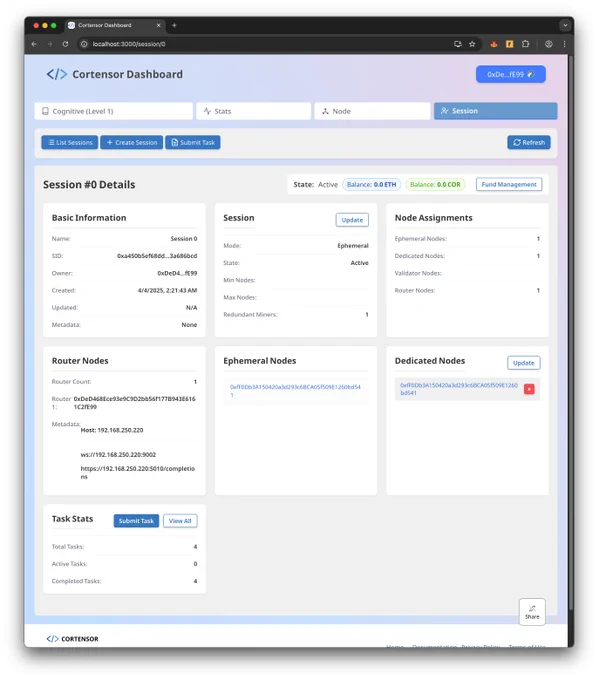The width and height of the screenshot is (599, 680).
Task: Click the Balance 0.0 COR badge
Action: tap(435, 184)
